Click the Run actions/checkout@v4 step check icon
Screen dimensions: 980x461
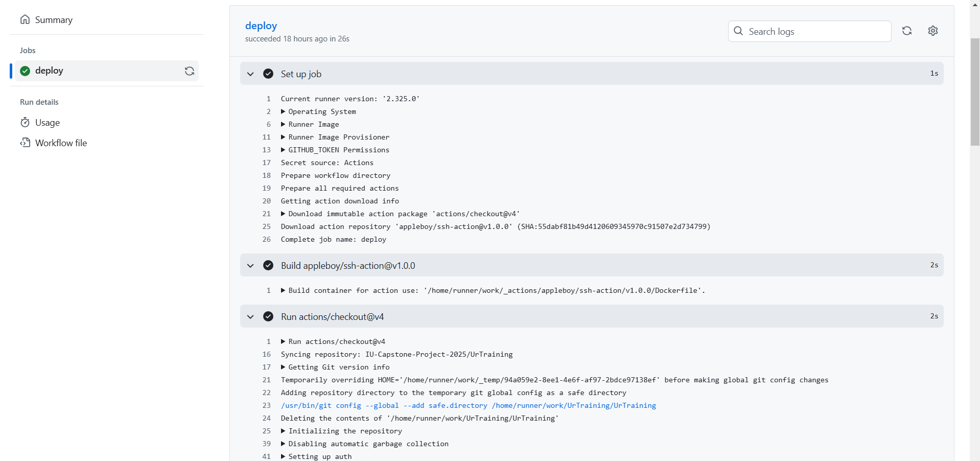(x=268, y=316)
